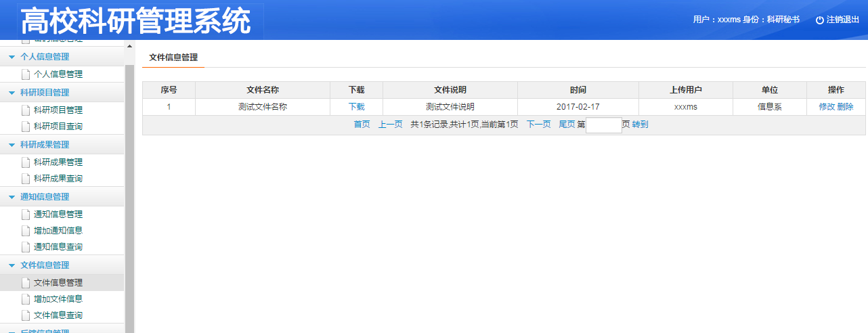Click row number 1 in 序号 column

pos(169,107)
